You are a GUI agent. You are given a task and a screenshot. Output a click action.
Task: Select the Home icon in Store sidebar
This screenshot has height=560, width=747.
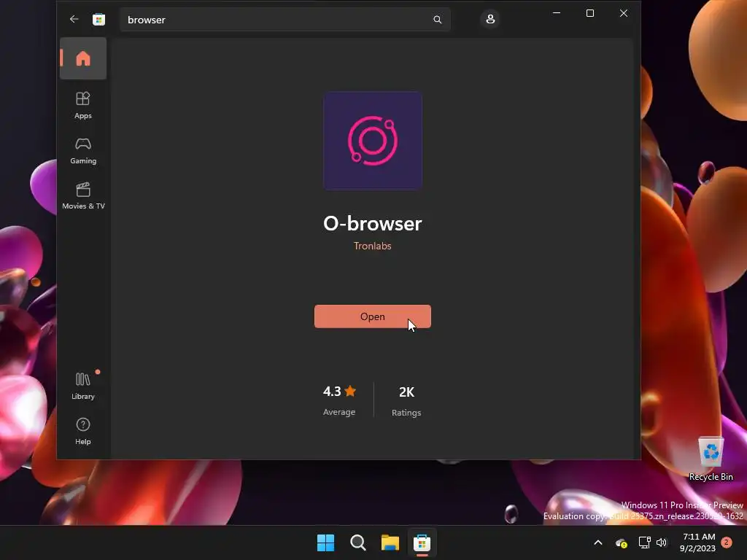[83, 58]
